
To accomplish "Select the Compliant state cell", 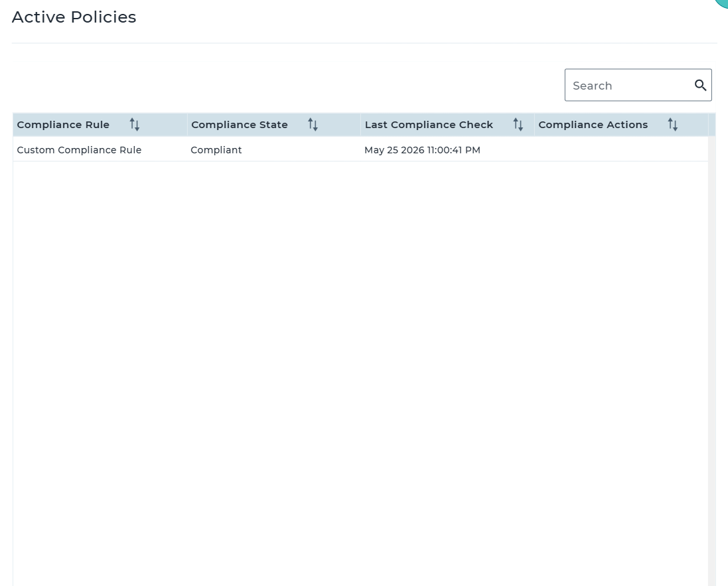I will (x=216, y=150).
